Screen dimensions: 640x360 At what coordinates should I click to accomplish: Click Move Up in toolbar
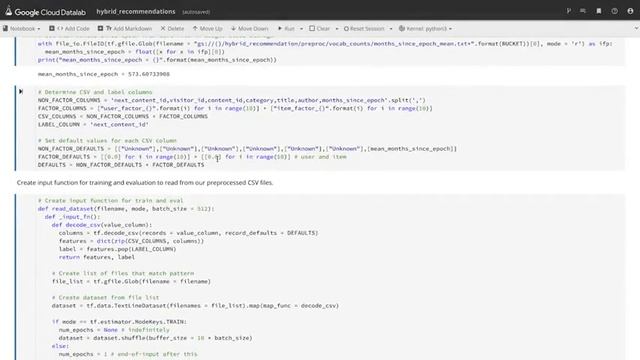[x=207, y=29]
